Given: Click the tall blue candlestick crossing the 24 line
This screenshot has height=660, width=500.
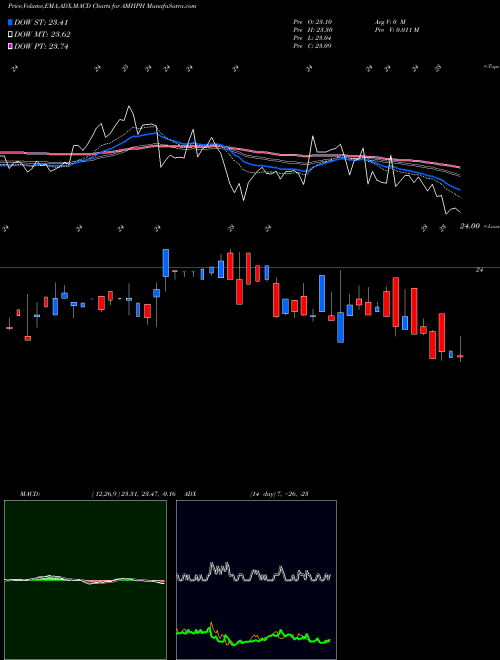Looking at the screenshot, I should pyautogui.click(x=166, y=263).
